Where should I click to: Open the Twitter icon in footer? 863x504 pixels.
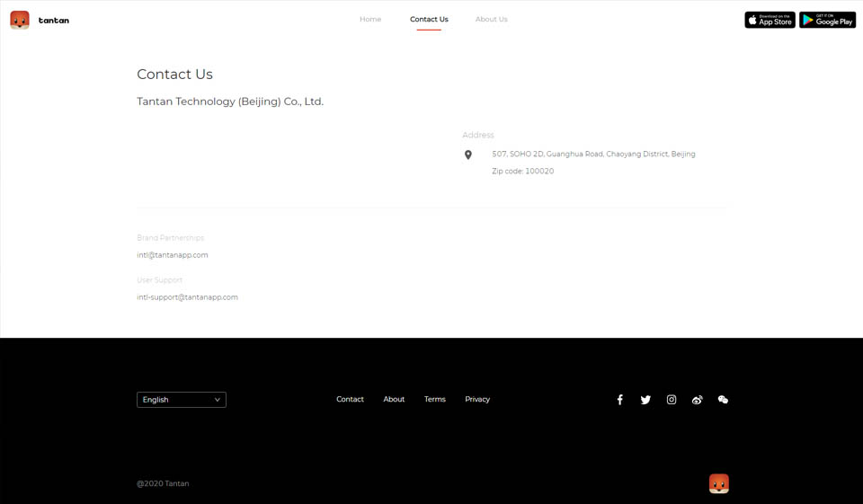click(645, 400)
